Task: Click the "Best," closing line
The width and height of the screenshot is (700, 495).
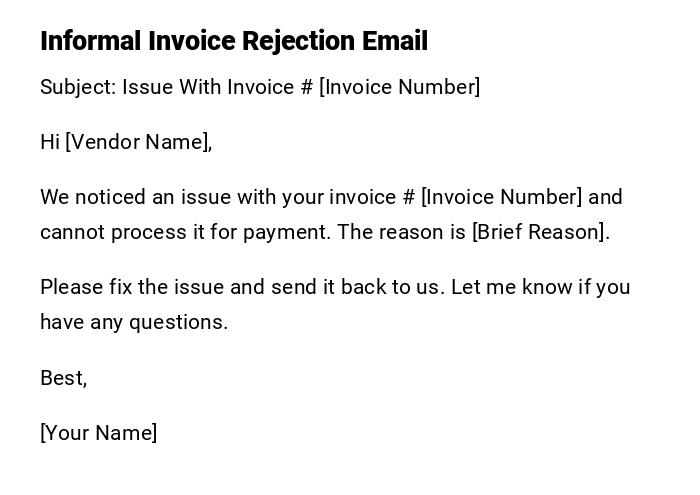Action: coord(64,378)
